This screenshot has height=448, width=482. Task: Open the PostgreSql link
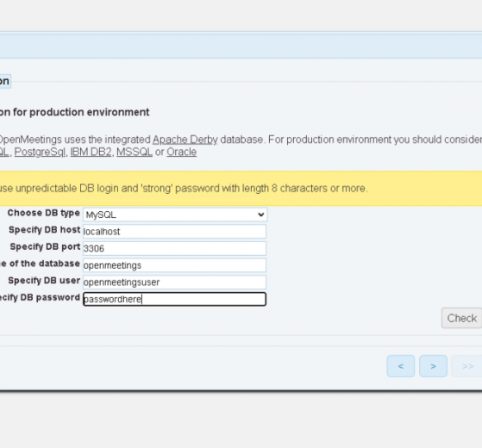(x=40, y=152)
